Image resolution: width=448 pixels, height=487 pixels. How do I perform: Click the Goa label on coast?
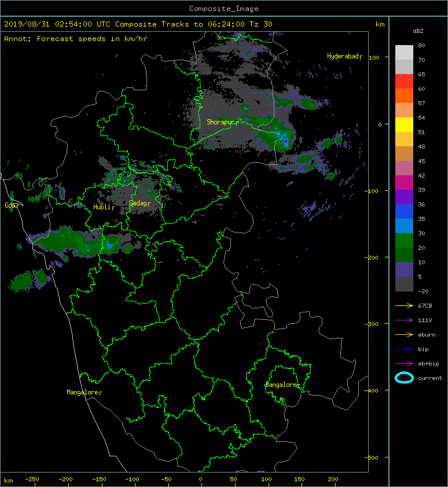[12, 205]
